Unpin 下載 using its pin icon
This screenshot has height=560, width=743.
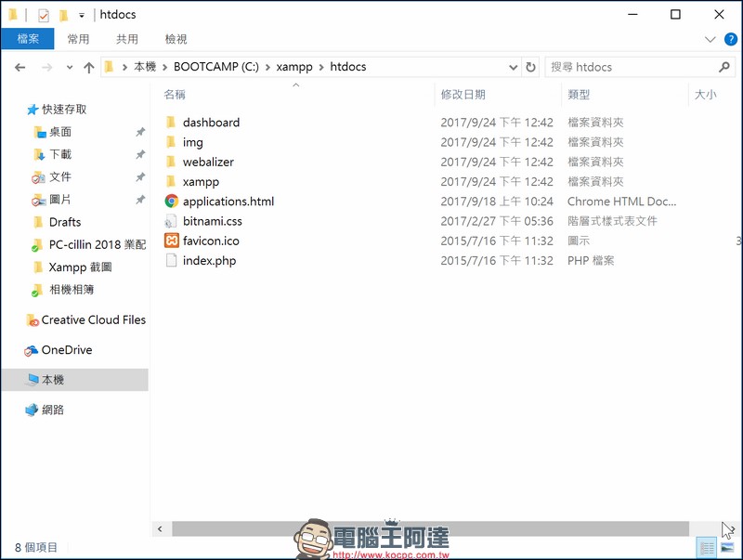[x=140, y=154]
